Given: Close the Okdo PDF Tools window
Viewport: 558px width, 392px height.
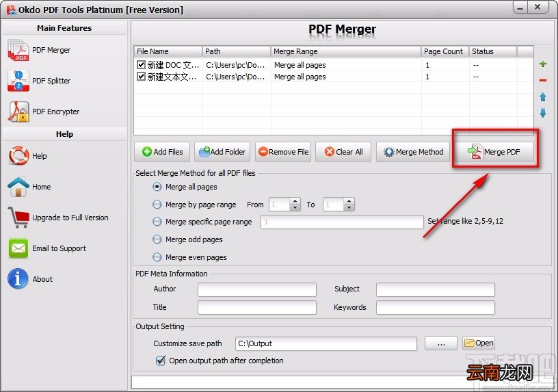Looking at the screenshot, I should point(537,7).
